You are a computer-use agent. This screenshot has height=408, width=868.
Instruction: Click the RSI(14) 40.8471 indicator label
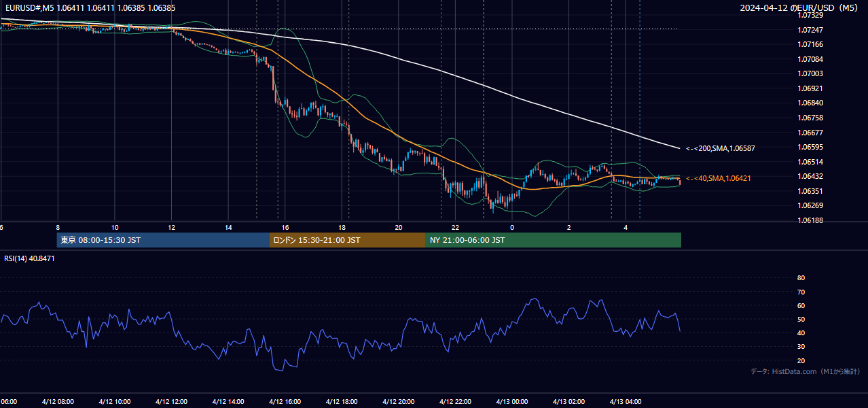[29, 258]
